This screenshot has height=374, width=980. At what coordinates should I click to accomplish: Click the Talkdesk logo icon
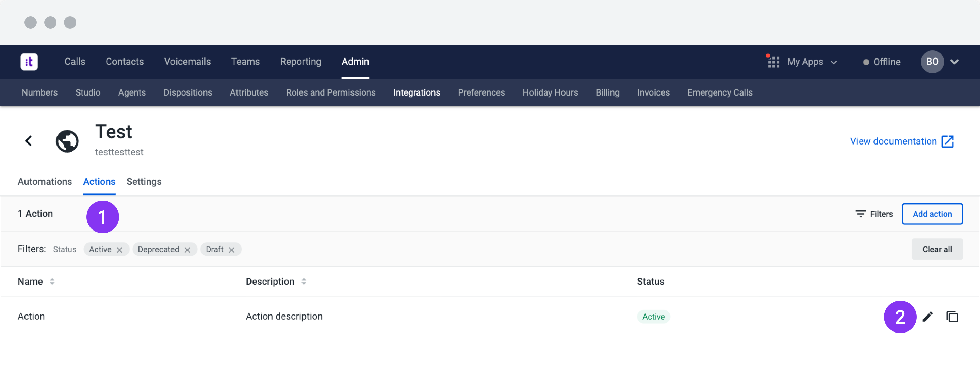pyautogui.click(x=29, y=62)
